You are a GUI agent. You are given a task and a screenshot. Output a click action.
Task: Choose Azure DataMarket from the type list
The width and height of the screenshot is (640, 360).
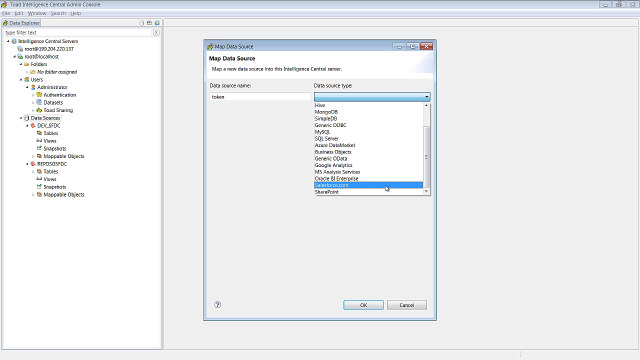pos(368,145)
